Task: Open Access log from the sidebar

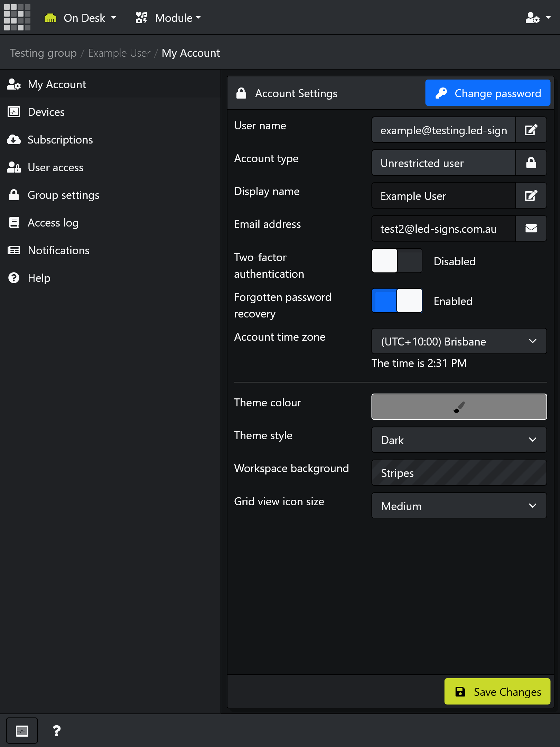Action: coord(53,223)
